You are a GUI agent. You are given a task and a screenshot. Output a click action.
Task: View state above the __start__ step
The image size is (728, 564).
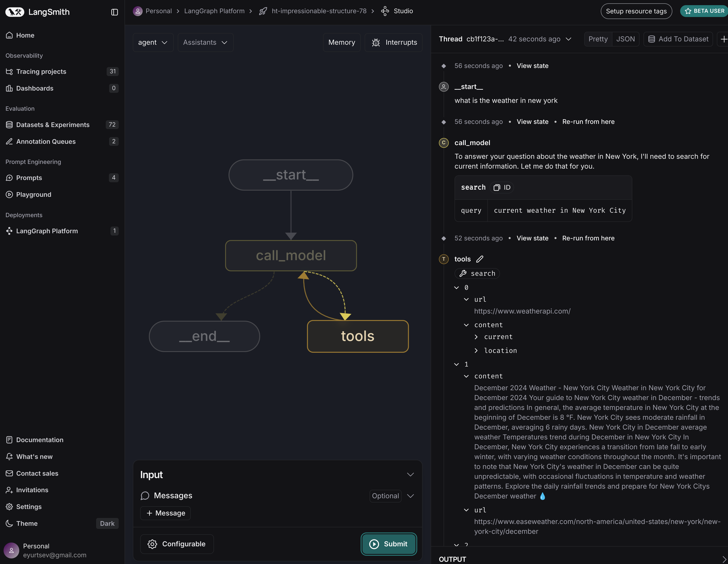tap(532, 66)
